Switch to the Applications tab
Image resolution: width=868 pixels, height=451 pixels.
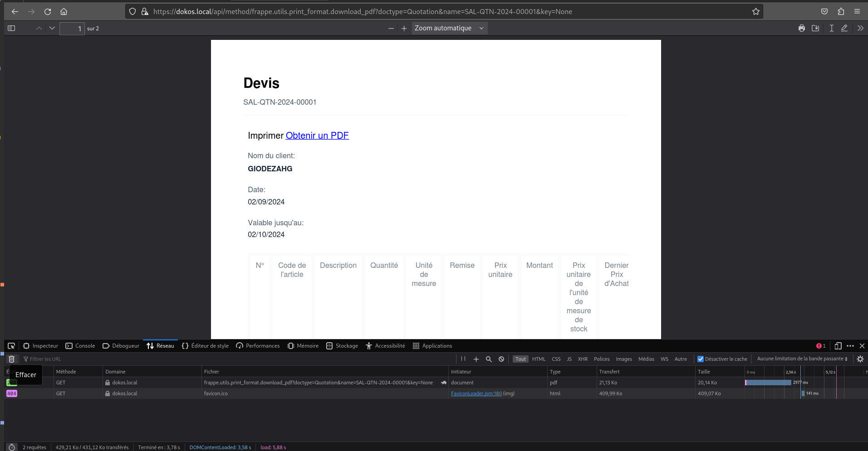[x=432, y=346]
